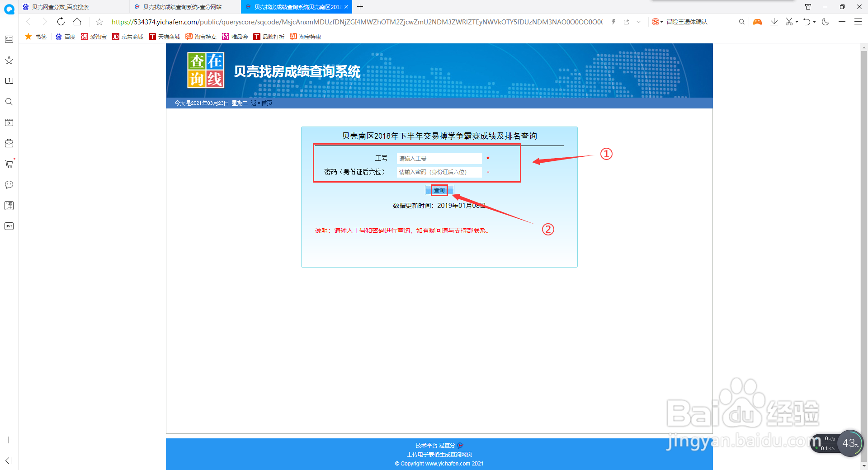
Task: Click the search magnifier in the toolbar
Action: [741, 22]
